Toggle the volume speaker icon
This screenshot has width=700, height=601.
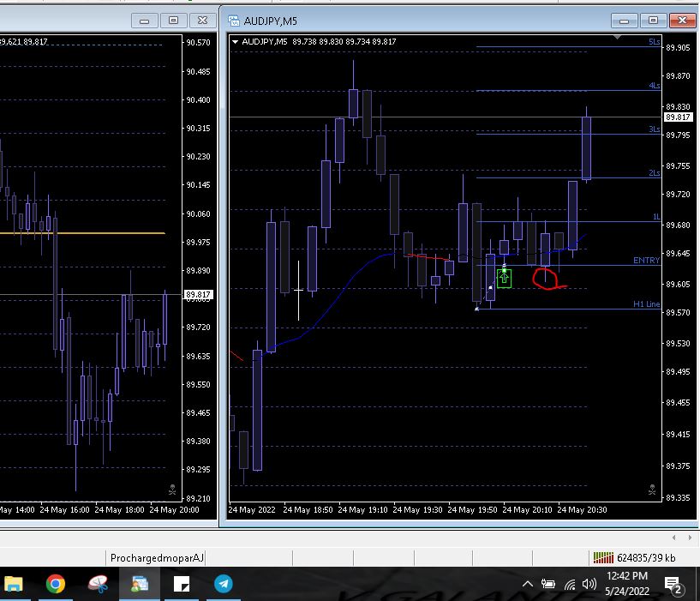click(589, 585)
